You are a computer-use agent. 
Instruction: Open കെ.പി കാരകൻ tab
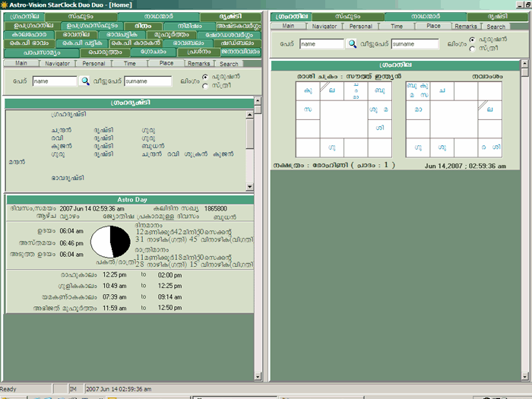pyautogui.click(x=136, y=43)
